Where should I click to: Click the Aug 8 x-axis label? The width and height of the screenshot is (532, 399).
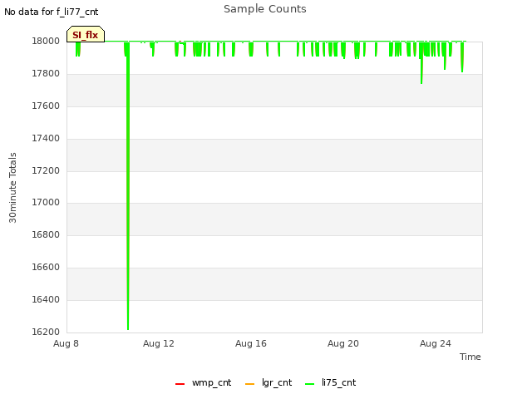[x=66, y=343]
